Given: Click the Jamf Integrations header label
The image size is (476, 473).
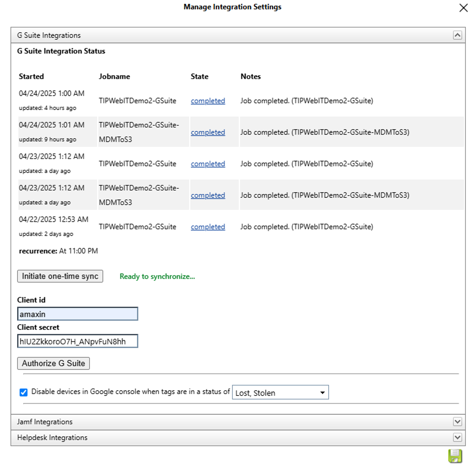Looking at the screenshot, I should click(x=45, y=422).
